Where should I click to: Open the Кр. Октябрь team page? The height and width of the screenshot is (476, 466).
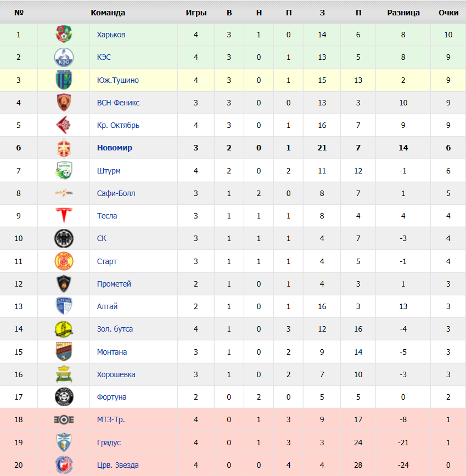tap(118, 125)
